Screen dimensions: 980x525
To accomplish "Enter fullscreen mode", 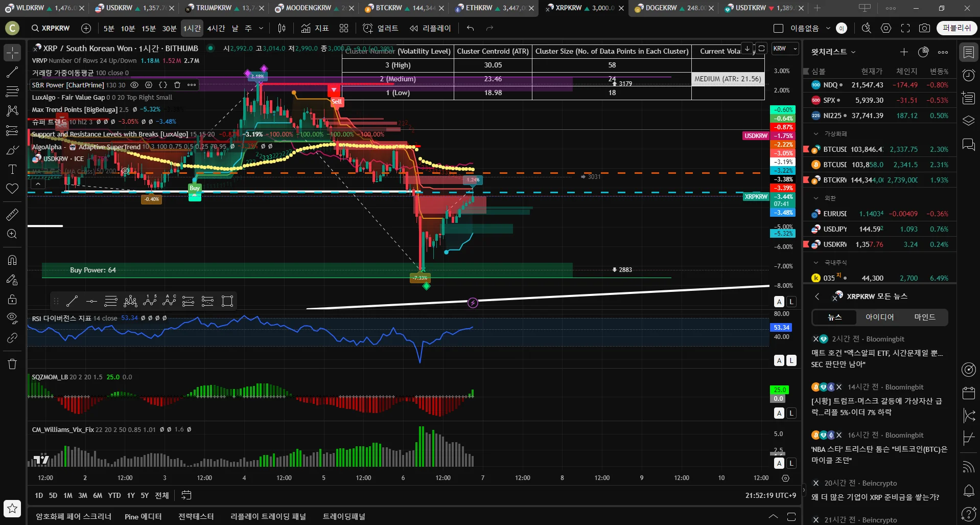I will coord(905,28).
